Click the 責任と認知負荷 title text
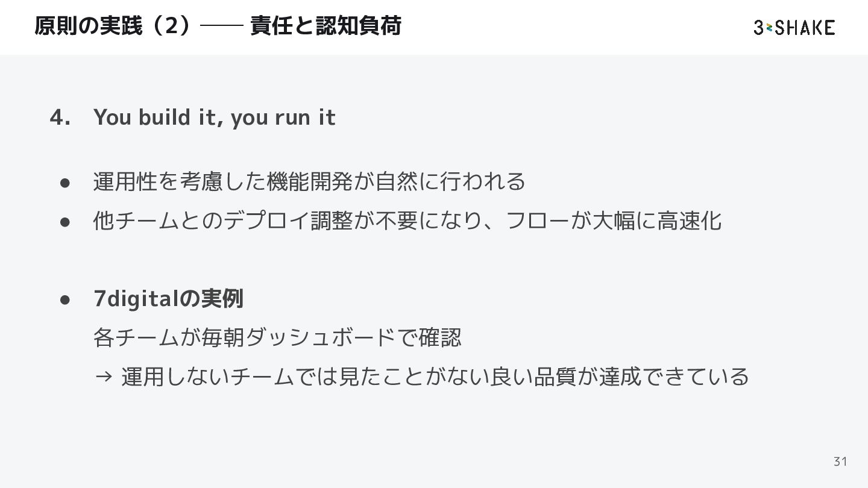868x488 pixels. (325, 26)
